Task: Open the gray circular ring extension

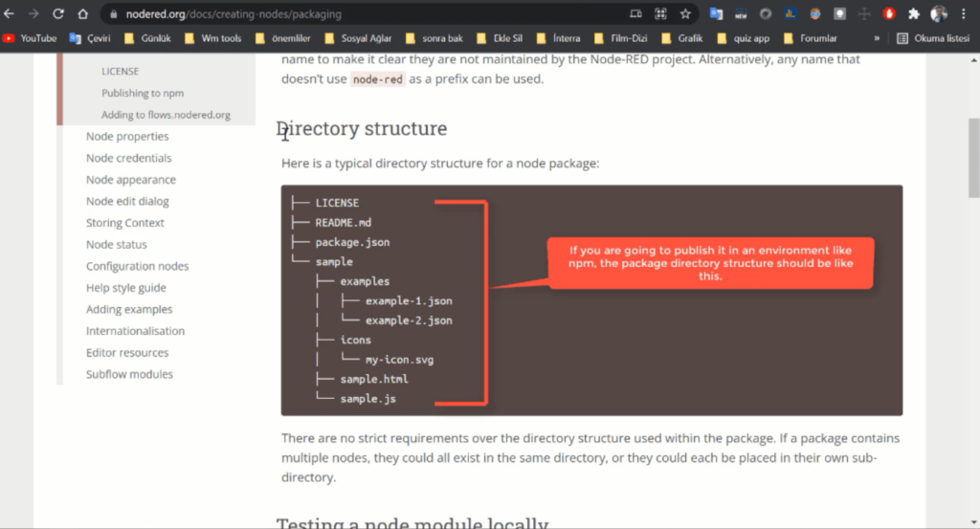Action: coord(766,13)
